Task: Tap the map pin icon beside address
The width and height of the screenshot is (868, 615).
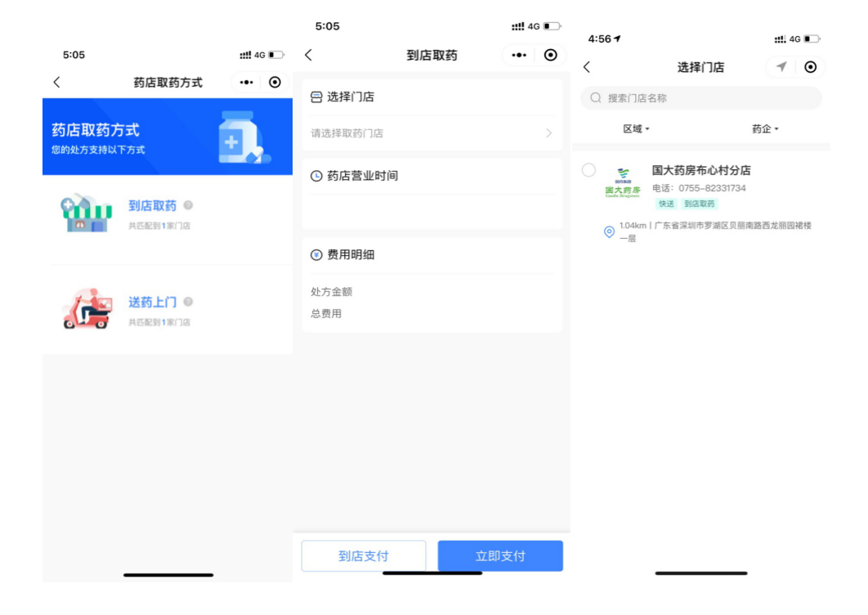Action: tap(609, 231)
